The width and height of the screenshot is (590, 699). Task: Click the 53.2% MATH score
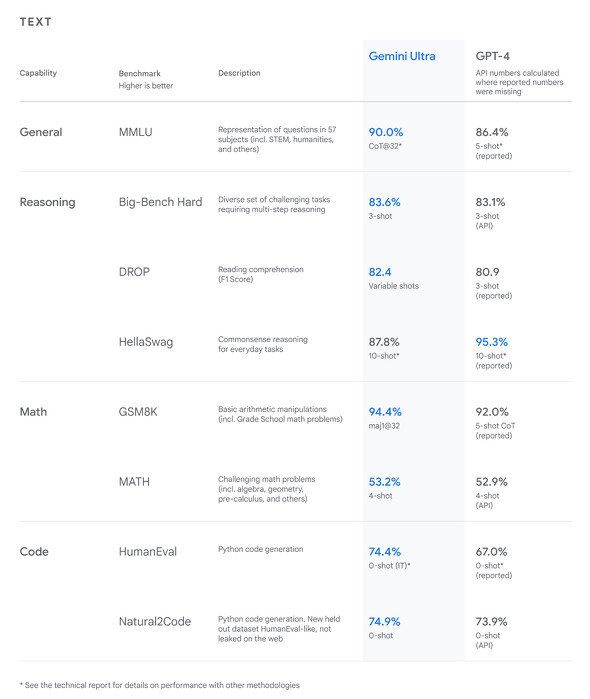(x=384, y=481)
